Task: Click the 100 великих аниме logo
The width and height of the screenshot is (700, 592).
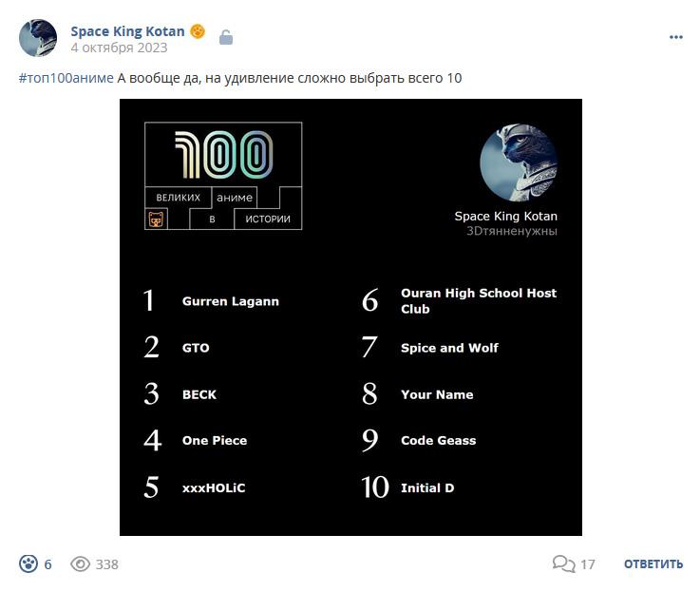Action: click(223, 176)
